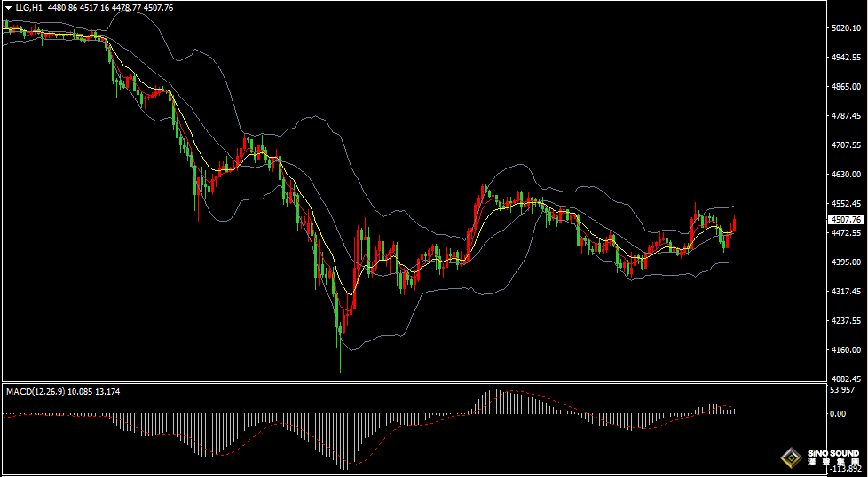The image size is (868, 477).
Task: Click the MACD 53.957 scale value
Action: [841, 390]
